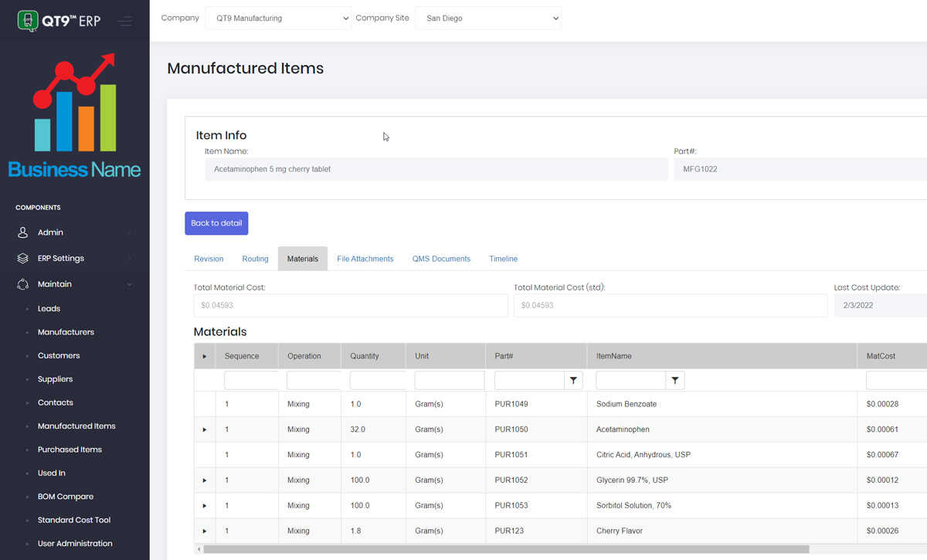Open the Part# column filter funnel icon
Screen dimensions: 927x560
click(572, 380)
